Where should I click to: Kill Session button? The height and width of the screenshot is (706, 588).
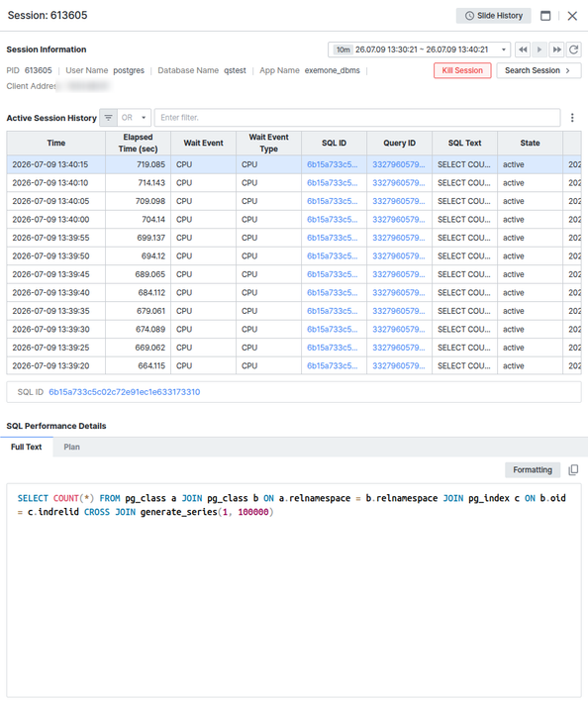point(462,70)
